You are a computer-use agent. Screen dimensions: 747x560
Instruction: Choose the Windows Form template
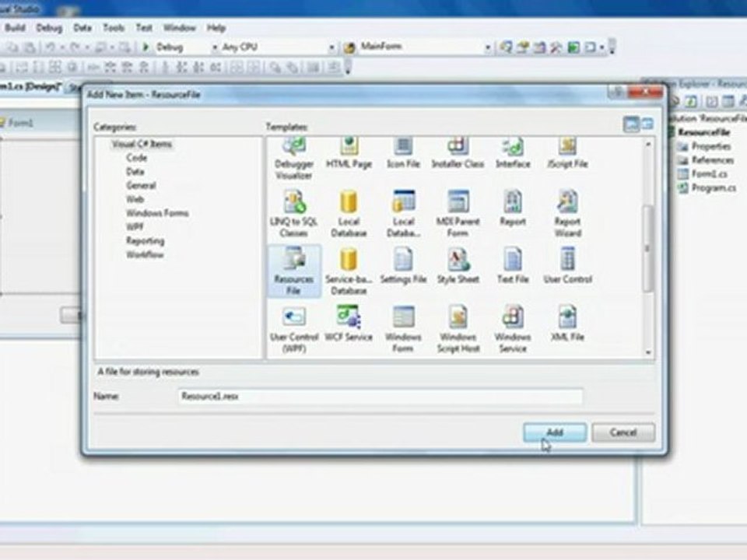(x=403, y=330)
